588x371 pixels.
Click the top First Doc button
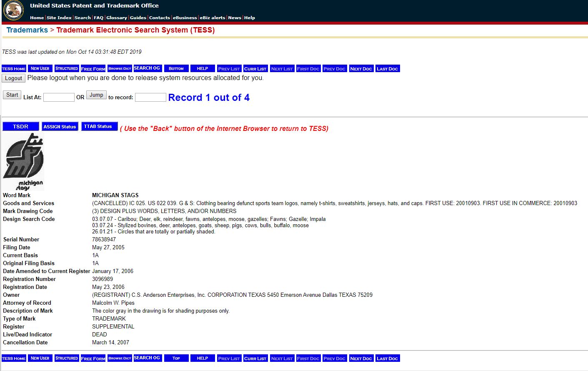coord(308,68)
